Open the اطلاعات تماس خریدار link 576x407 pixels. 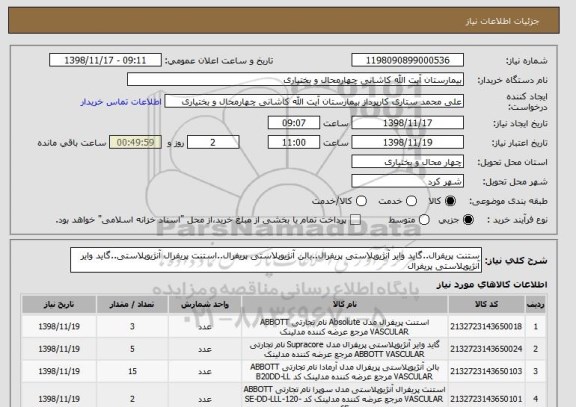tap(121, 102)
